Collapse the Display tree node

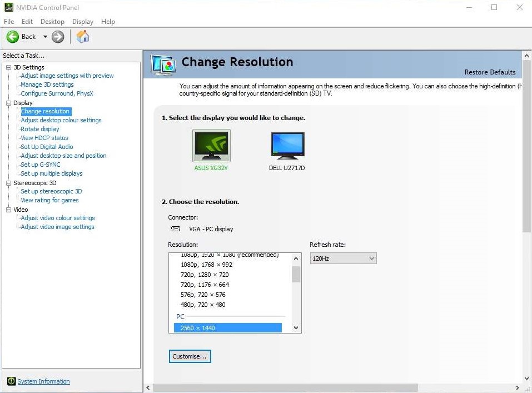[x=8, y=103]
